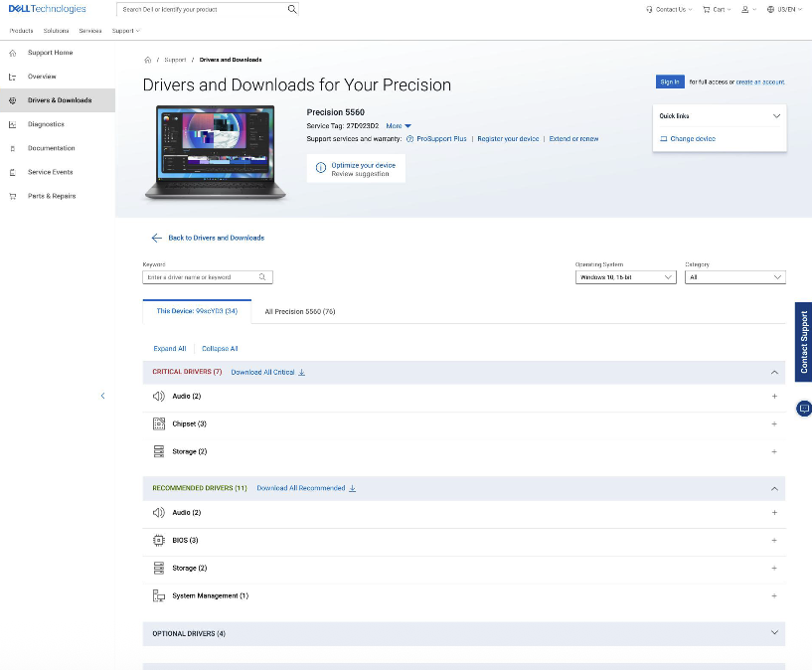Click the Support breadcrumb link
The width and height of the screenshot is (812, 670).
click(x=175, y=60)
